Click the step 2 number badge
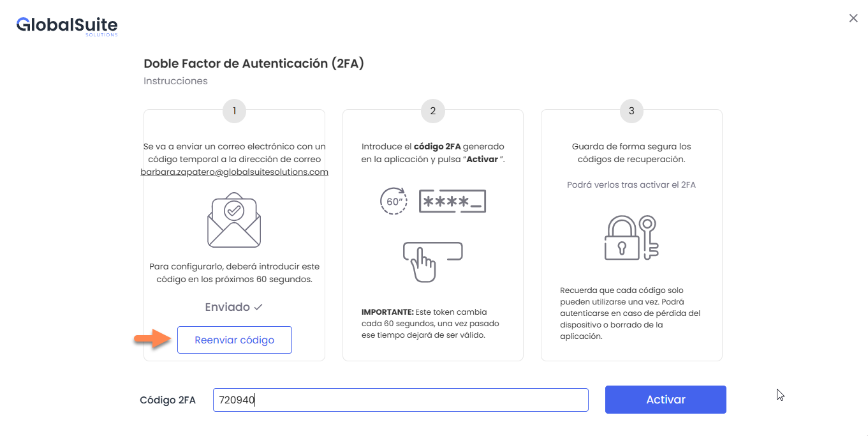868x436 pixels. point(432,111)
